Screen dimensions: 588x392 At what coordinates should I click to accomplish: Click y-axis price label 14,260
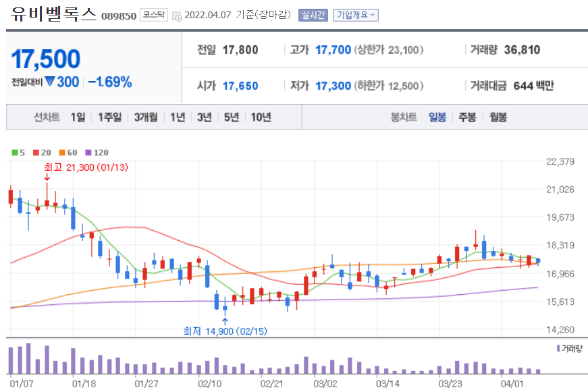pos(560,330)
